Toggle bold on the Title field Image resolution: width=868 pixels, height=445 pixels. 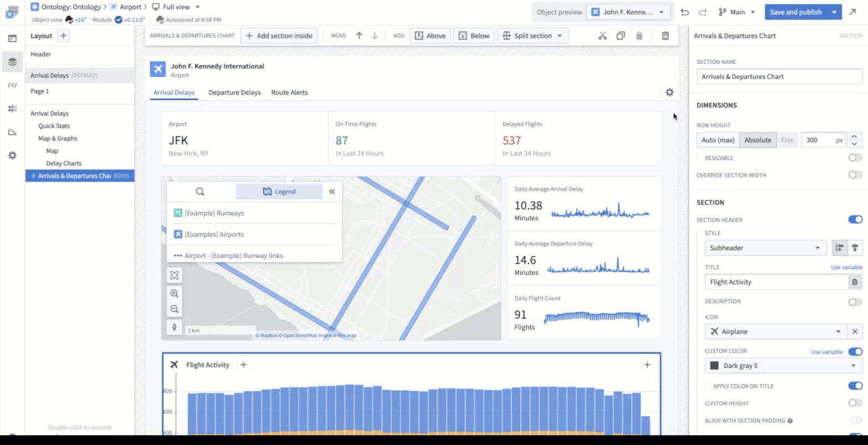(855, 282)
